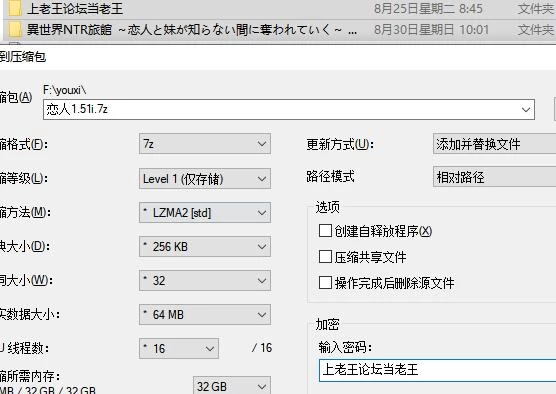Select the 上老王论坛当老王 folder name
This screenshot has width=556, height=394.
[x=75, y=9]
